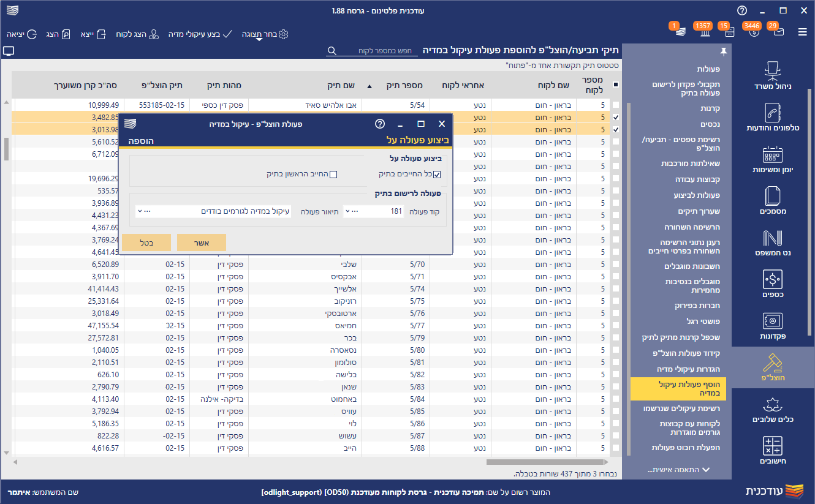Open the notification icon showing 15

tap(726, 29)
